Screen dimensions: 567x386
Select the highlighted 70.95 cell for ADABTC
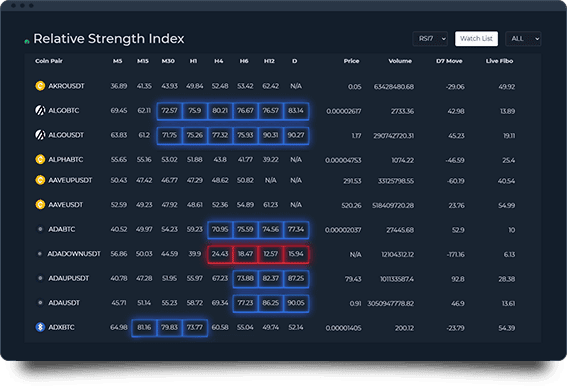(x=220, y=229)
